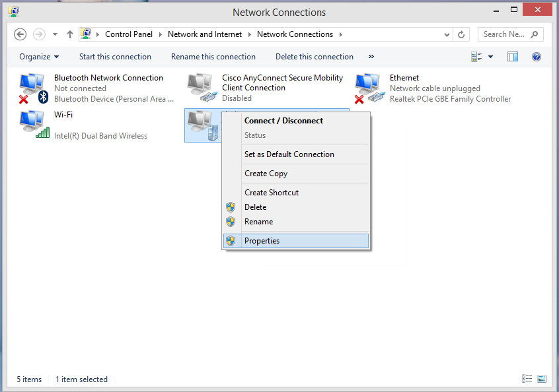The image size is (559, 392).
Task: Choose Properties from the context menu
Action: [262, 241]
